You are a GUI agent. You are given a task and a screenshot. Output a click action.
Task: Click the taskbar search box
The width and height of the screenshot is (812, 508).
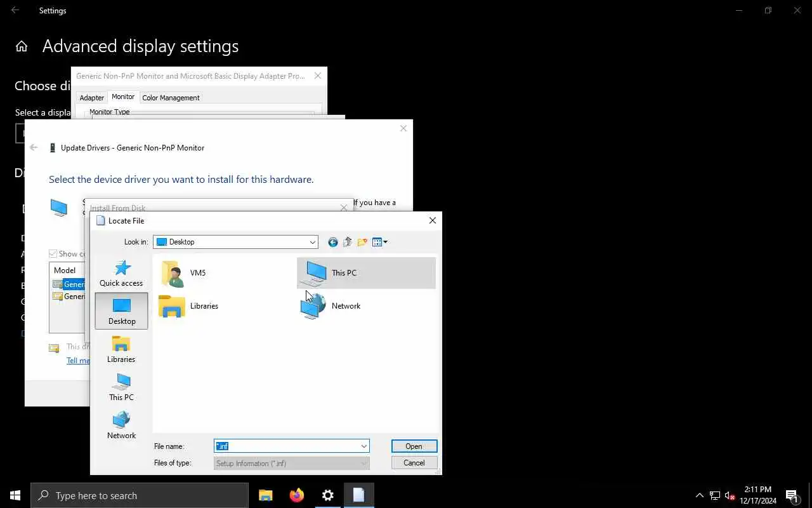point(140,495)
